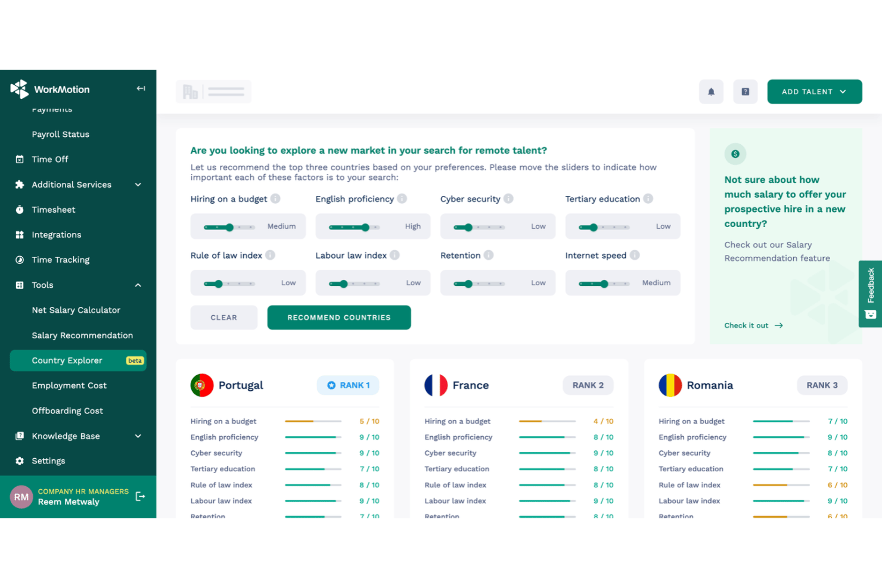Go to Time Off

coord(50,159)
